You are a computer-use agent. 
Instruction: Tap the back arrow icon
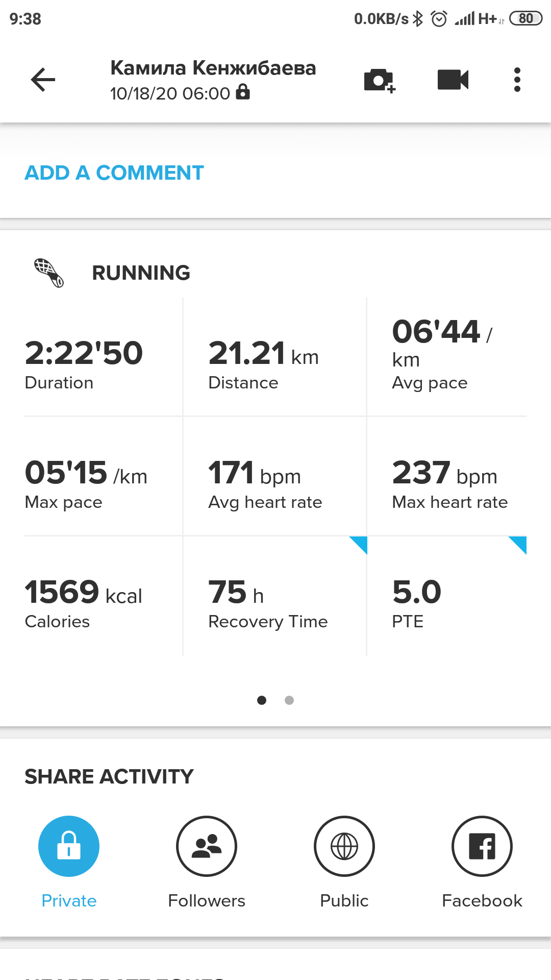(43, 80)
